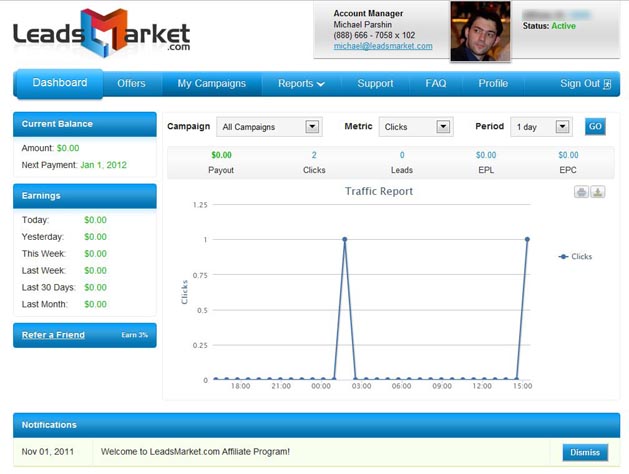Click the Next Payment date Jan 1, 2012

tap(103, 165)
